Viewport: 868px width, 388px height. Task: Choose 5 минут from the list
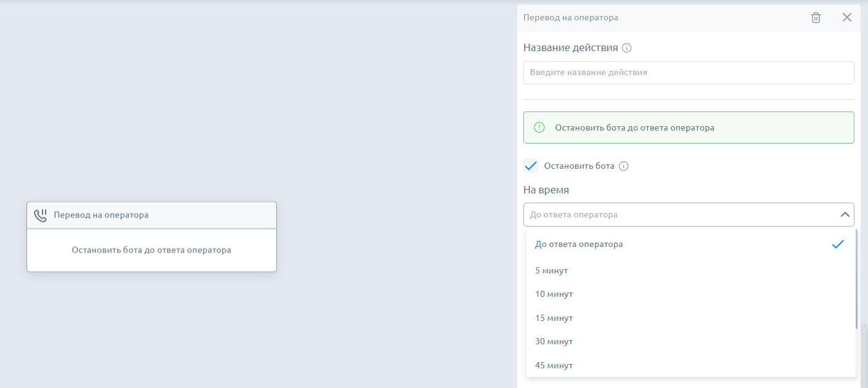551,271
